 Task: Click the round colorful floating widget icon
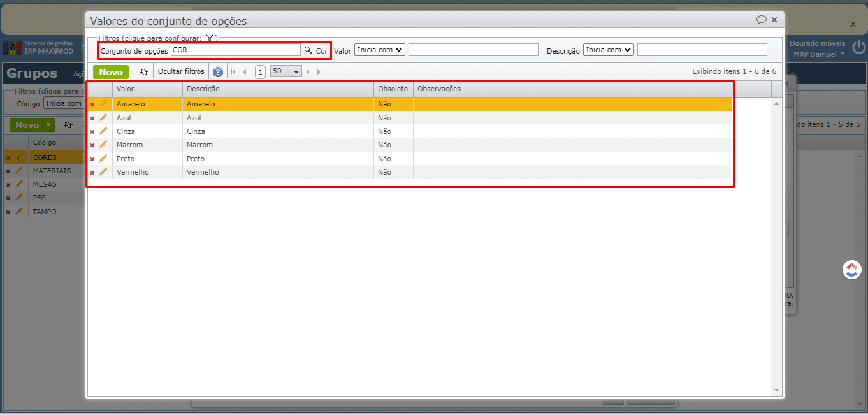(x=852, y=270)
